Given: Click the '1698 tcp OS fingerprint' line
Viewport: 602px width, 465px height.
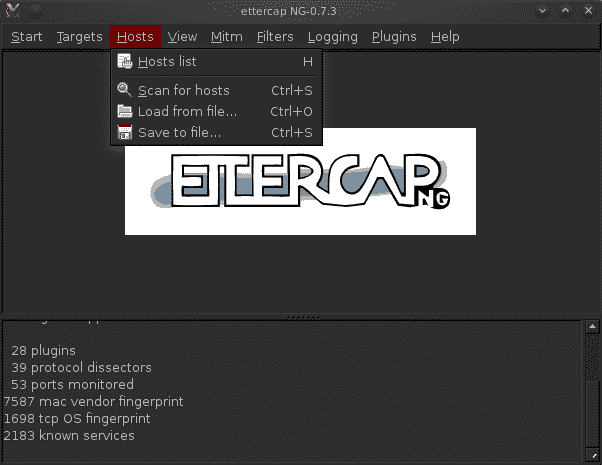Looking at the screenshot, I should pyautogui.click(x=77, y=419).
